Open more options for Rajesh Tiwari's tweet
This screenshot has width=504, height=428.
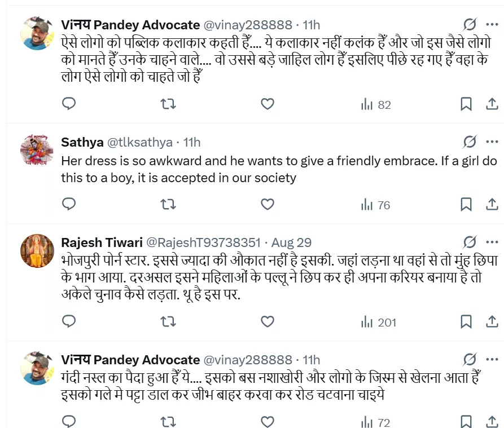click(x=492, y=242)
